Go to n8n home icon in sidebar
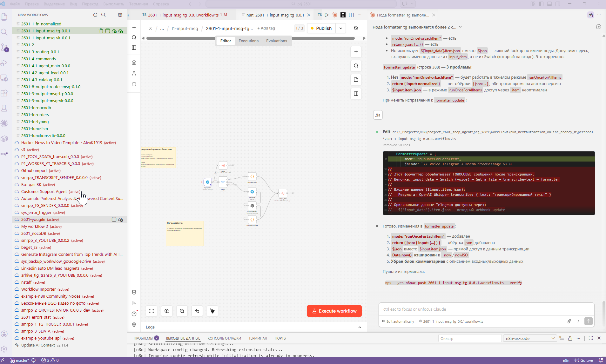606x364 pixels. coord(134,63)
